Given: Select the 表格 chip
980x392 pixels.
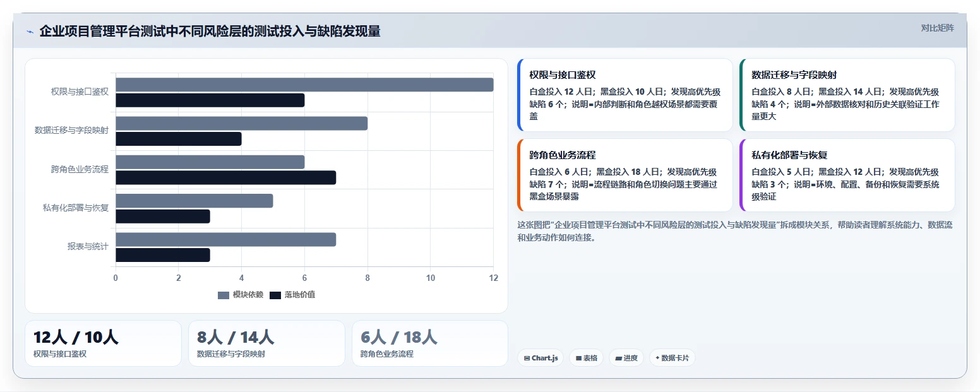Looking at the screenshot, I should click(x=586, y=358).
